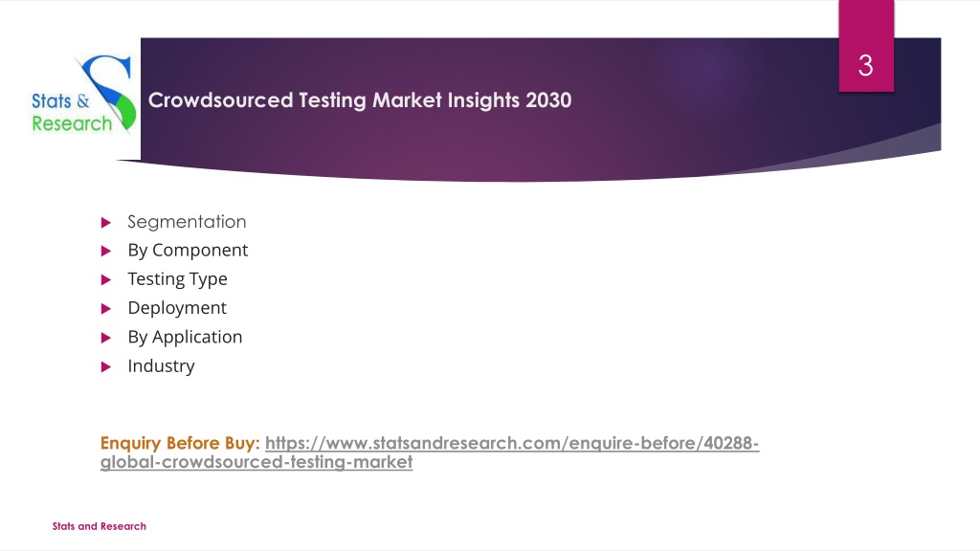Select the Crowdsourced Testing Market Insights title

(x=360, y=99)
